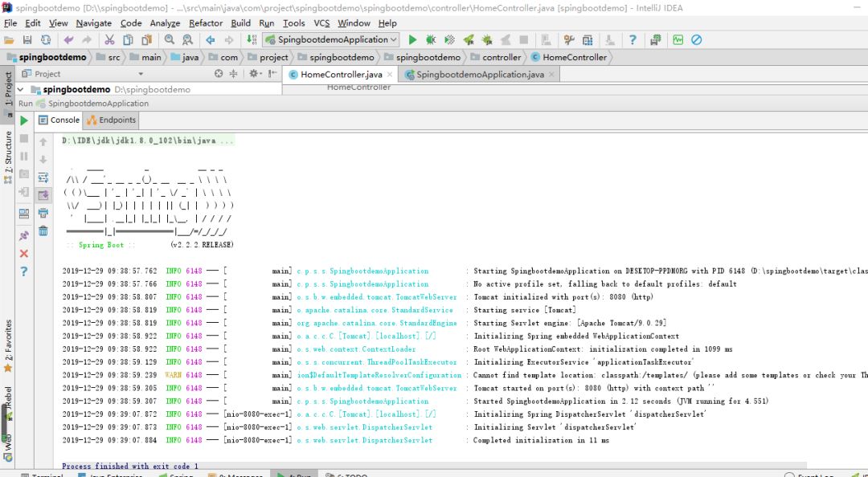Close the HomeController.java editor tab

(390, 74)
